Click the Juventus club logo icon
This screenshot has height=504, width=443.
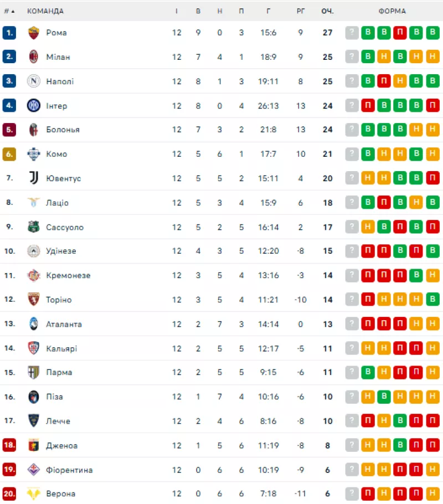pos(33,178)
